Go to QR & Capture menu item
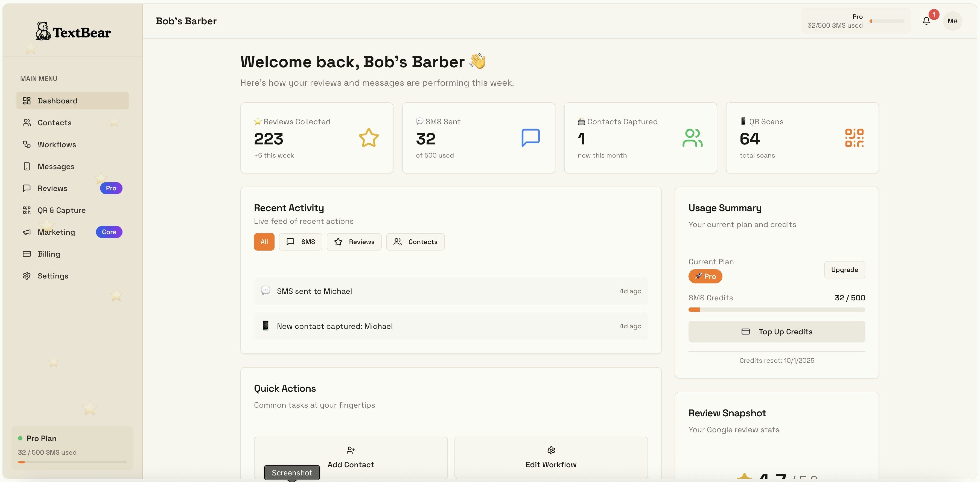Image resolution: width=980 pixels, height=482 pixels. point(61,210)
